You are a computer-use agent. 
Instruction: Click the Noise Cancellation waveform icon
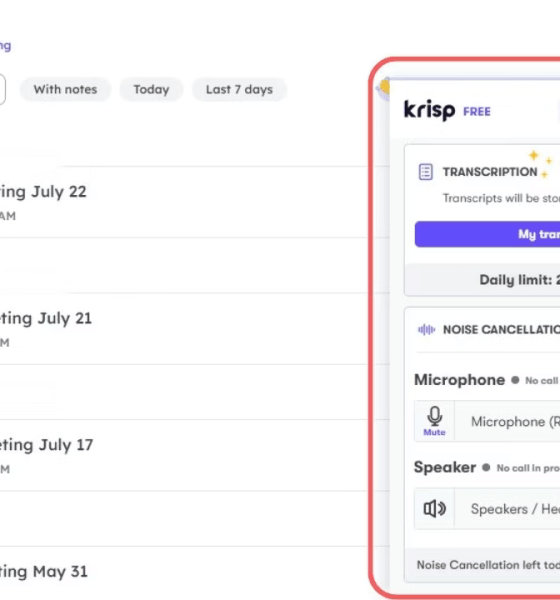[426, 329]
